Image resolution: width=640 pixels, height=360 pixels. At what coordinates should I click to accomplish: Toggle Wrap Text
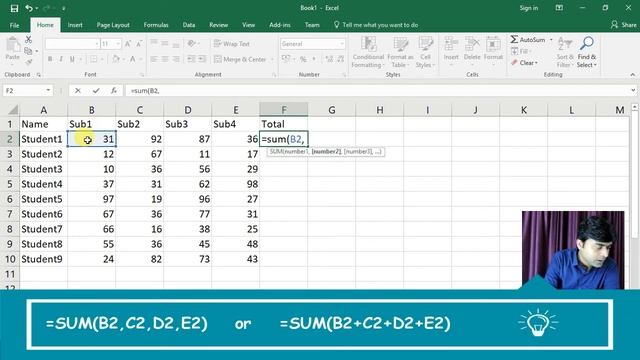click(x=231, y=44)
